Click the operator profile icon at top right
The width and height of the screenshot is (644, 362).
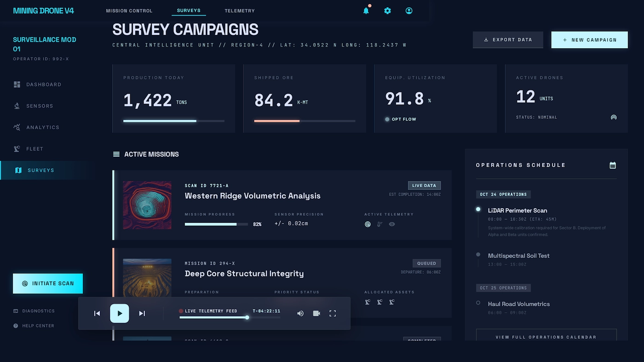point(409,10)
